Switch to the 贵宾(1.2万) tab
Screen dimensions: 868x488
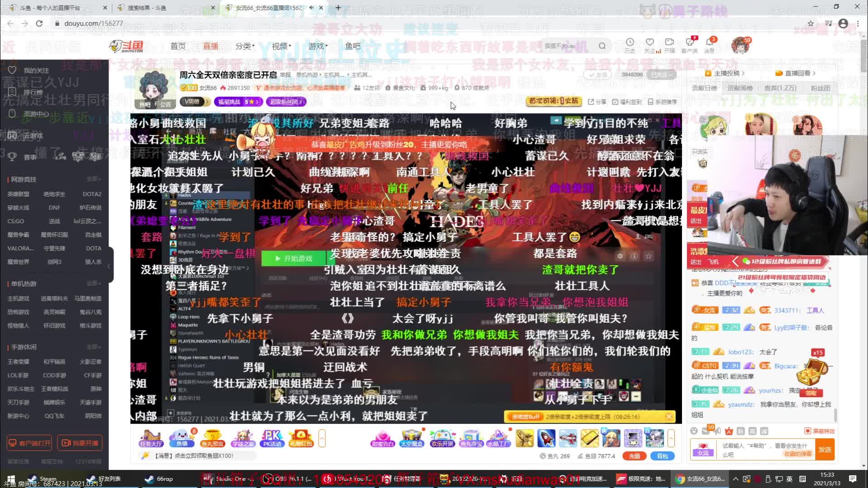point(781,88)
